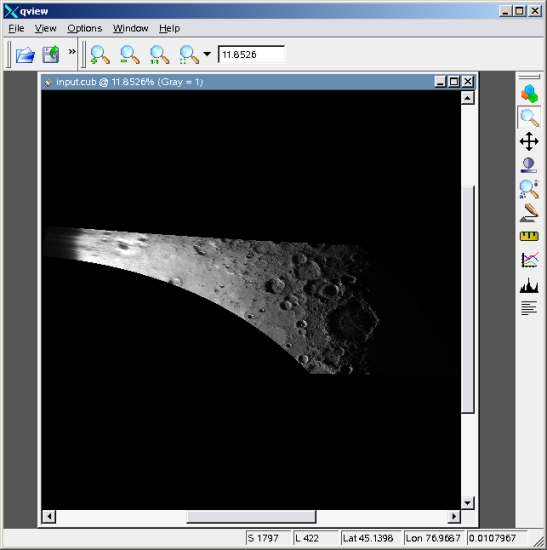
Task: Select the Stretch tool icon
Action: (x=529, y=165)
